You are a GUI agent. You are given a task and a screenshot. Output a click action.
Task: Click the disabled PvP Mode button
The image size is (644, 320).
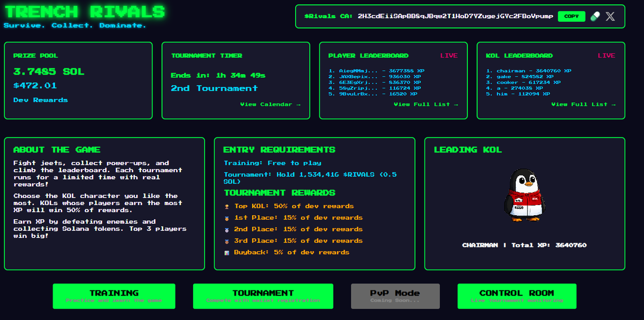(x=396, y=296)
